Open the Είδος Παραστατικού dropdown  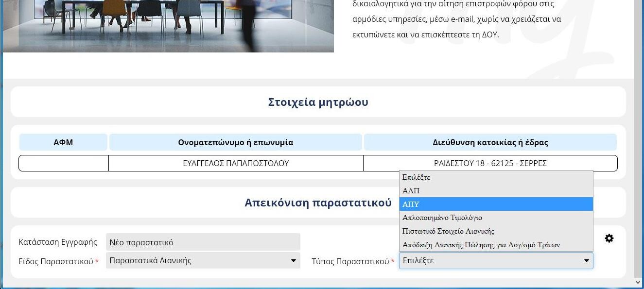click(x=203, y=260)
